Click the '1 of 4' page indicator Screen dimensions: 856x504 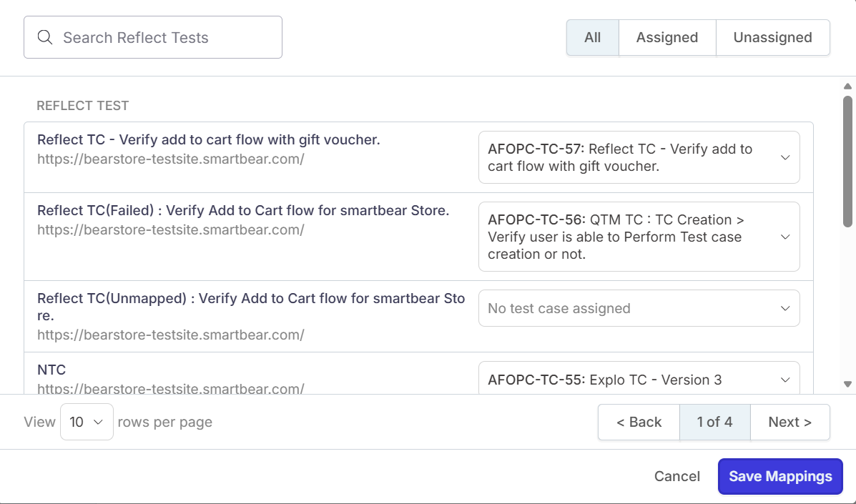[714, 422]
